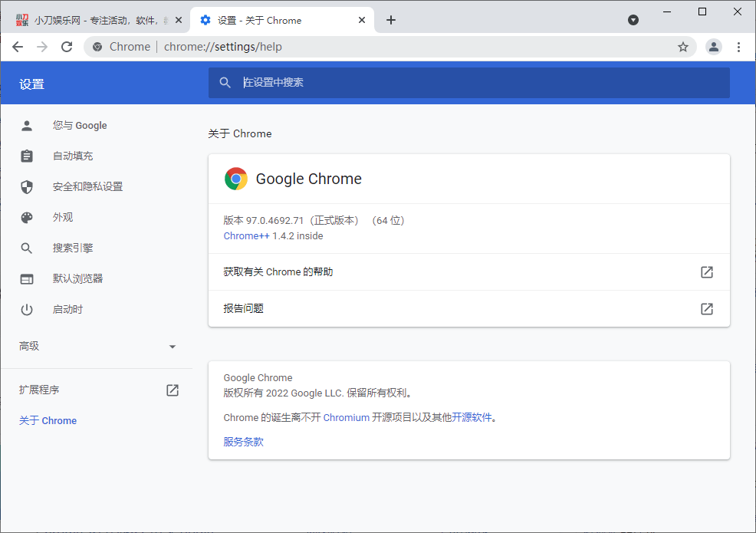Click the 在设置中搜索 search field
756x533 pixels.
point(469,83)
